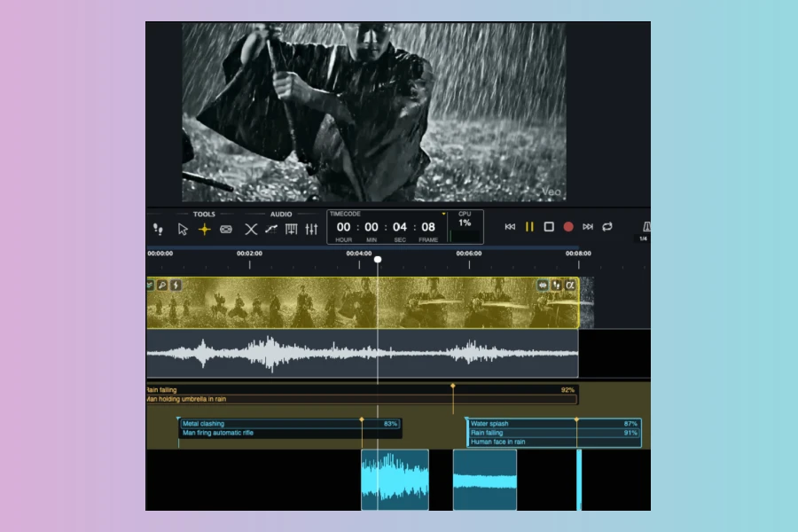Select the second cyan audio clip
Image resolution: width=798 pixels, height=532 pixels.
click(x=485, y=480)
